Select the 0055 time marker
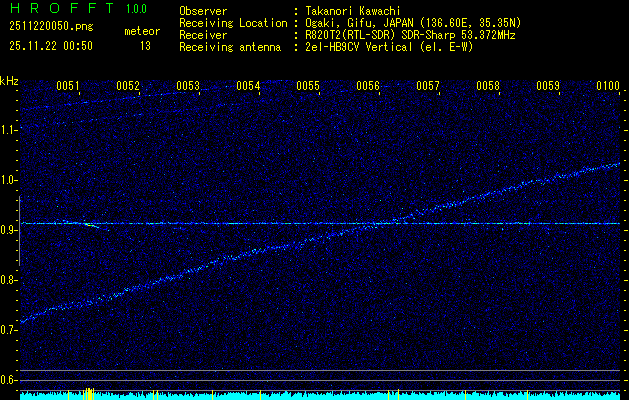 [x=308, y=87]
